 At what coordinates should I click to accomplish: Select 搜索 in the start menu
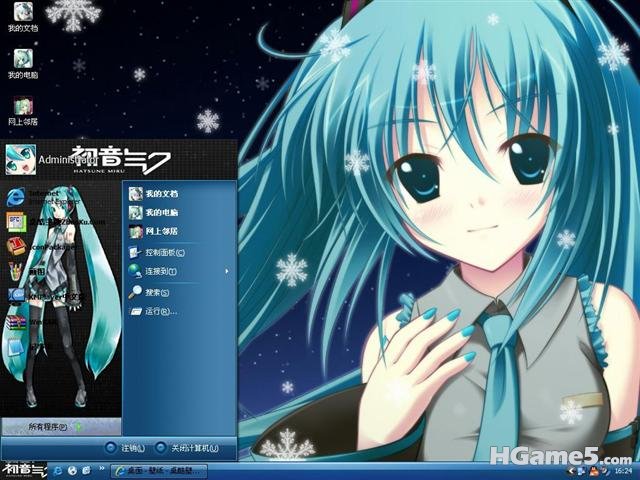click(x=149, y=292)
